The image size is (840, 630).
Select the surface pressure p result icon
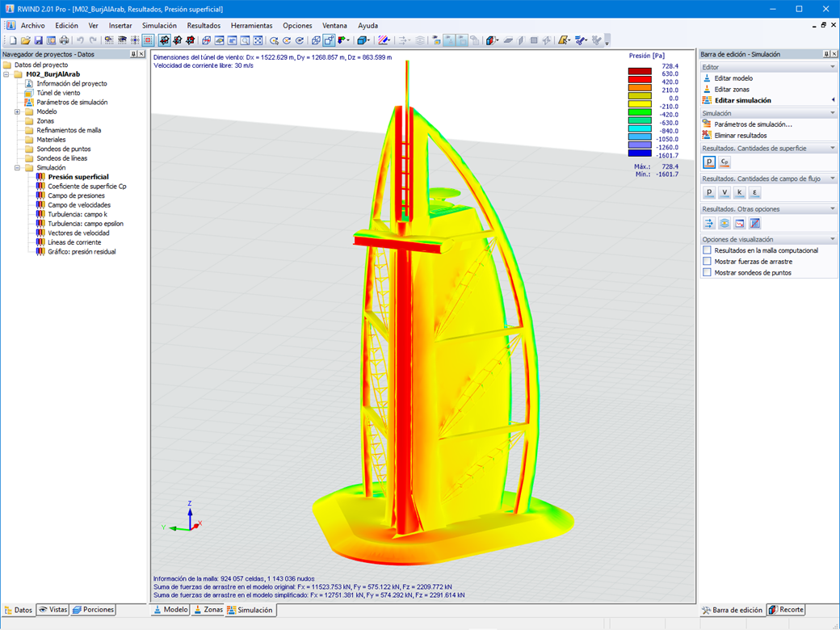click(709, 162)
